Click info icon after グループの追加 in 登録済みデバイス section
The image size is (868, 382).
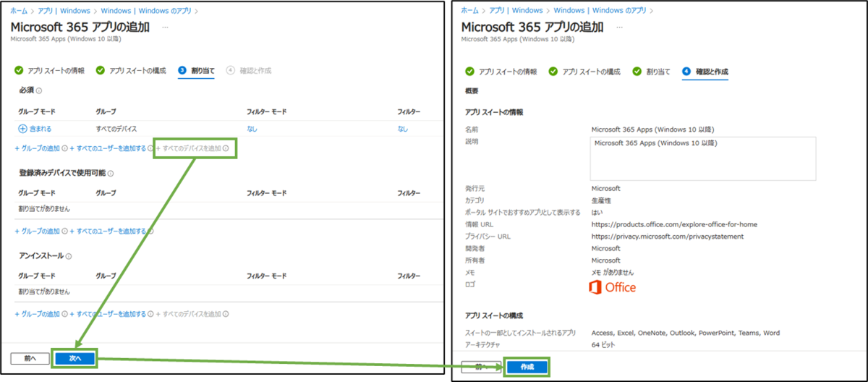pos(65,232)
